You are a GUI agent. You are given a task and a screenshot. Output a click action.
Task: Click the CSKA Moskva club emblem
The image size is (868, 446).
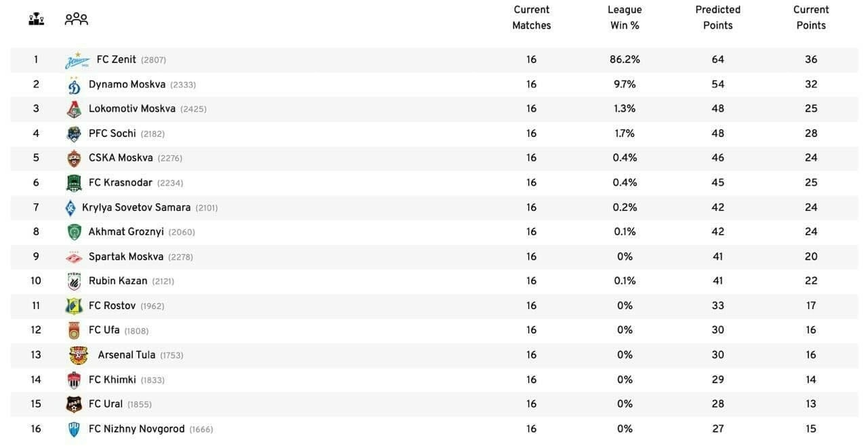click(74, 159)
